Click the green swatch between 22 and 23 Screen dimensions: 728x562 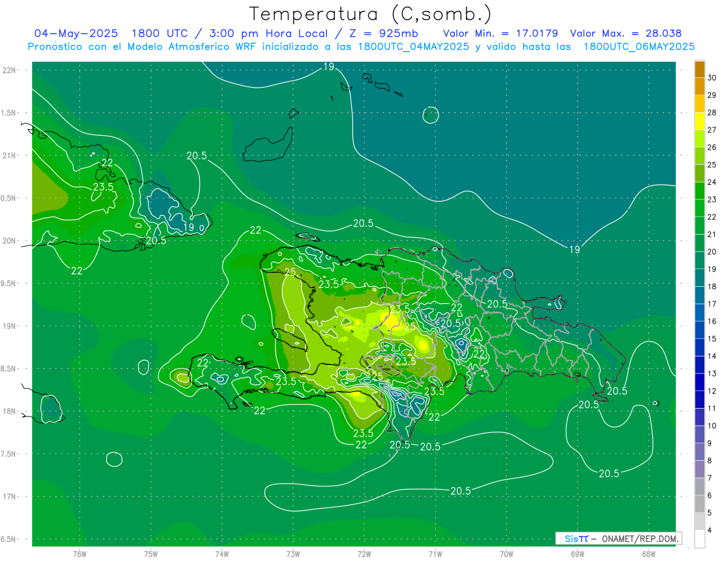[699, 209]
